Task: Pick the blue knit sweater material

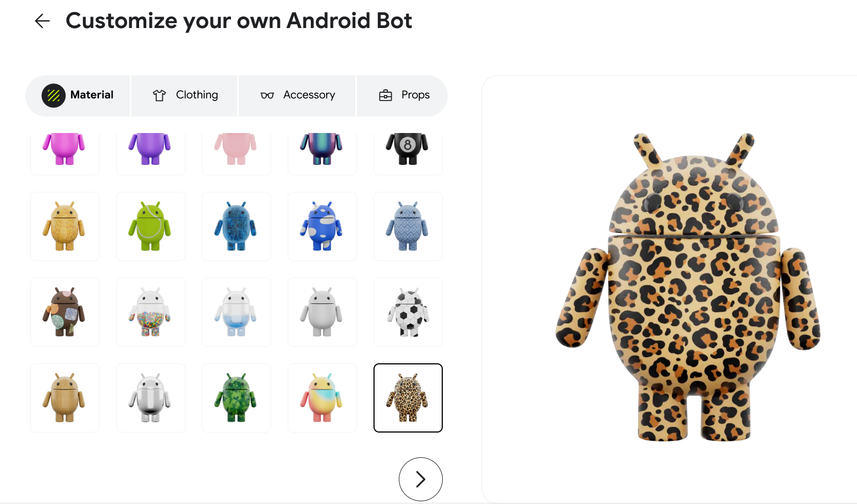Action: pos(408,226)
